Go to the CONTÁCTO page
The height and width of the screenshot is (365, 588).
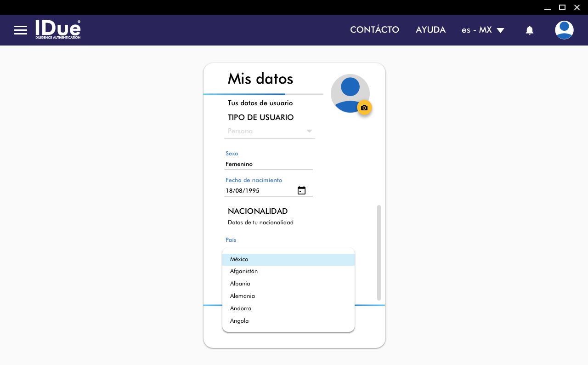pyautogui.click(x=374, y=30)
